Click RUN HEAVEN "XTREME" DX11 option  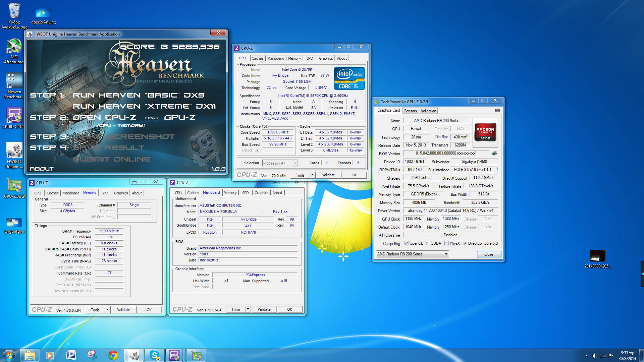[x=144, y=106]
